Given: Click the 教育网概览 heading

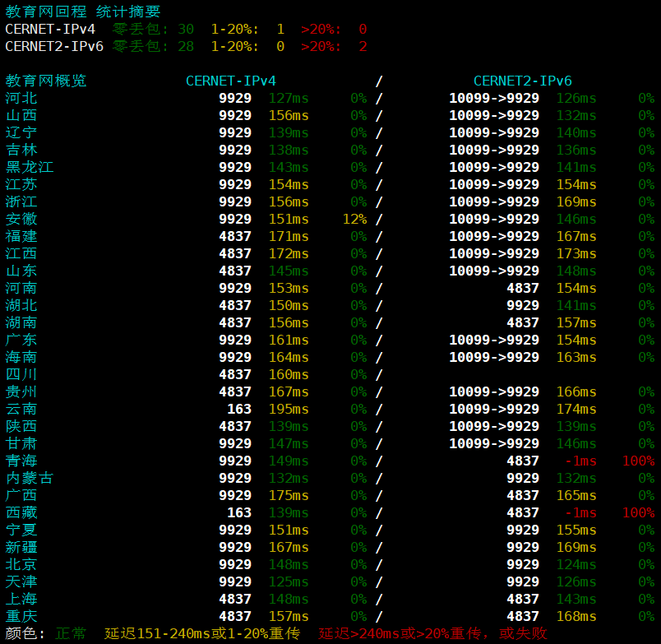Looking at the screenshot, I should click(x=46, y=81).
